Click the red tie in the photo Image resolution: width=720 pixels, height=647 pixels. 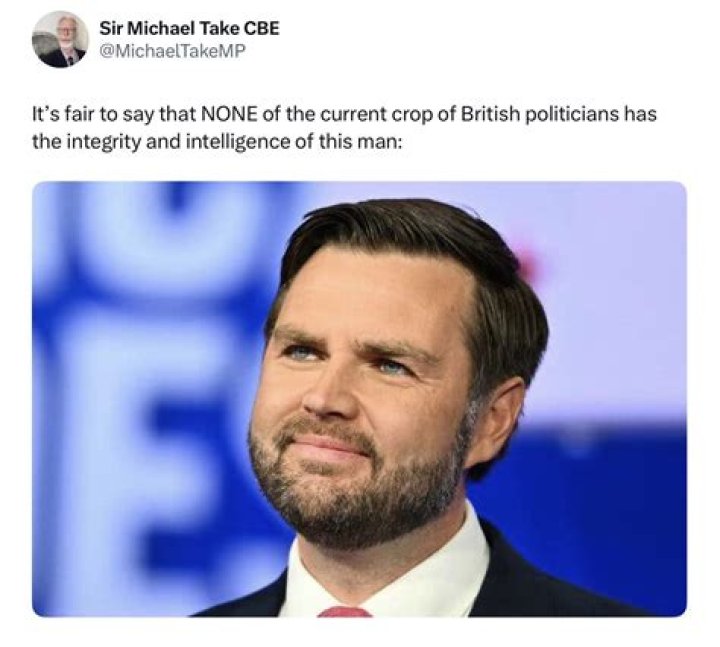(x=344, y=610)
